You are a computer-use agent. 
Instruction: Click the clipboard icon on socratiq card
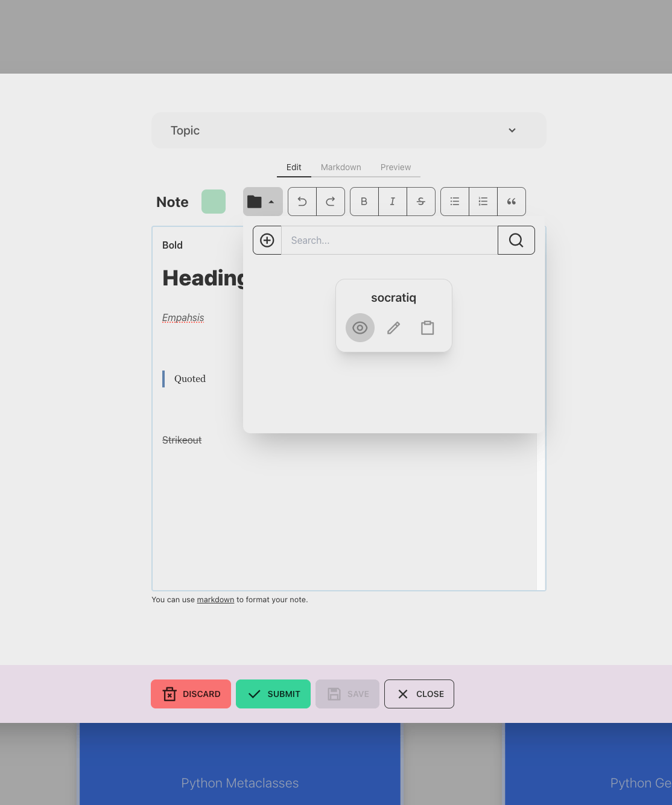pos(428,328)
